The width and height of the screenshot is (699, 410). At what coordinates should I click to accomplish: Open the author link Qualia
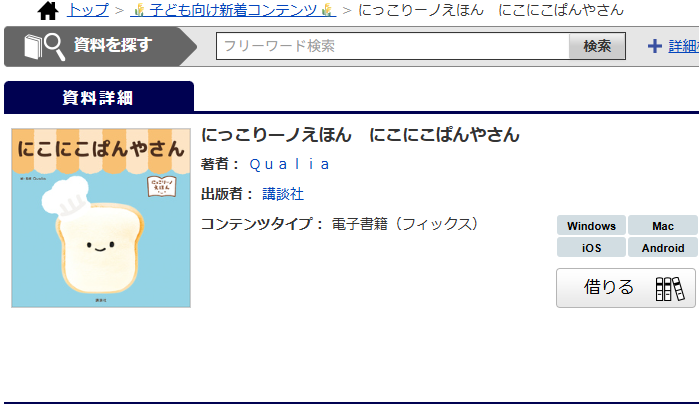coord(289,164)
